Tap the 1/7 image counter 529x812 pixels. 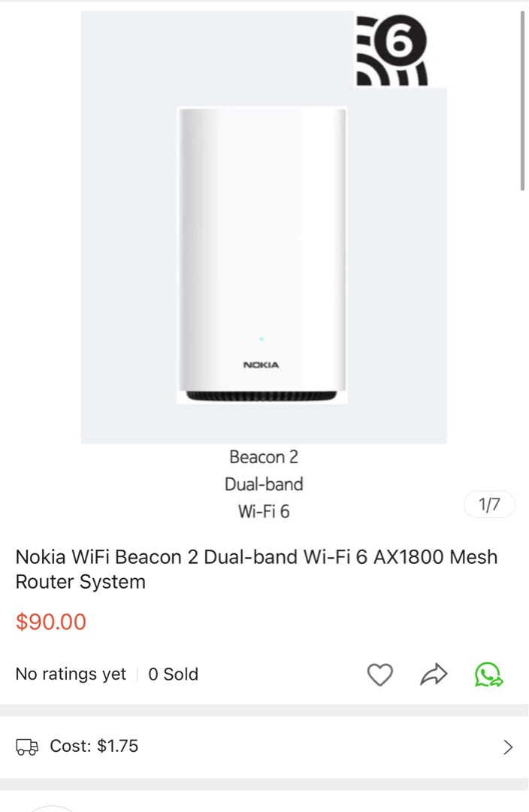(x=489, y=504)
